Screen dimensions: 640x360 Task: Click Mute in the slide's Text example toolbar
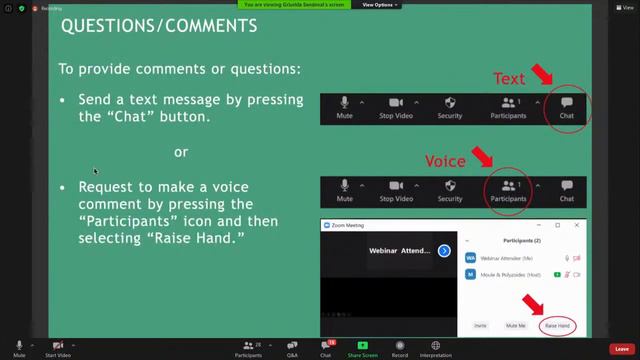pyautogui.click(x=344, y=108)
